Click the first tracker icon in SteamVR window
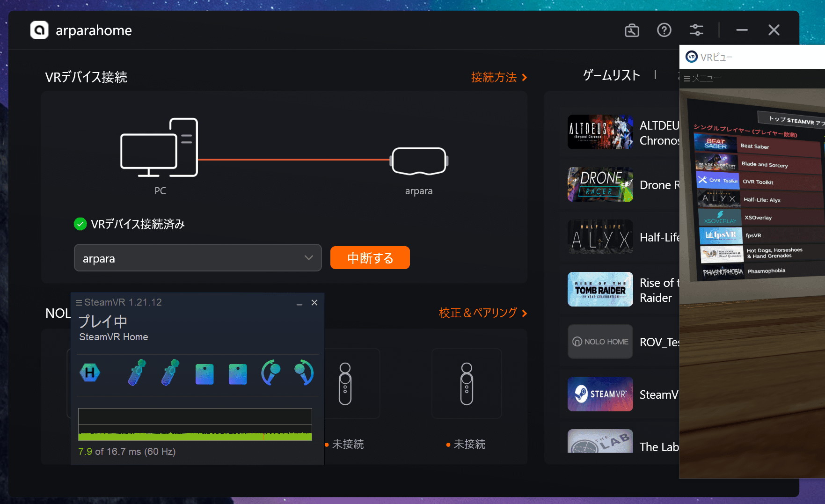Screen dimensions: 825x504 coord(270,373)
